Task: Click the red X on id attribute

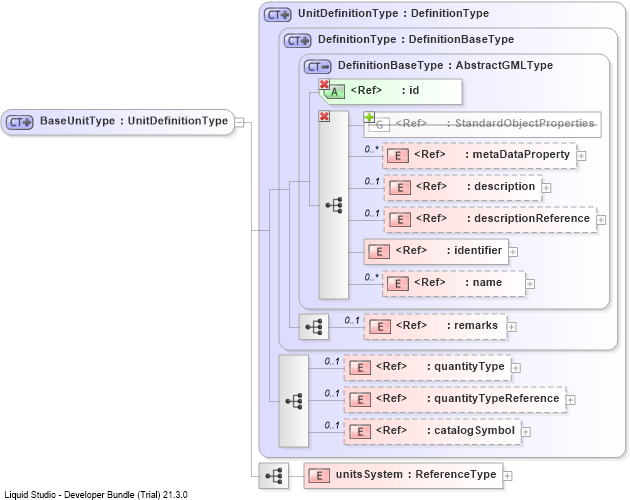Action: point(324,84)
